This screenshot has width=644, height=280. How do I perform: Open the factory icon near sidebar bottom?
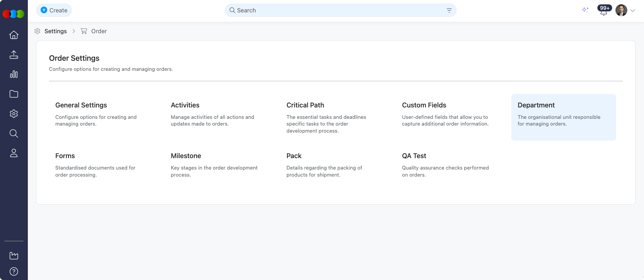[14, 255]
